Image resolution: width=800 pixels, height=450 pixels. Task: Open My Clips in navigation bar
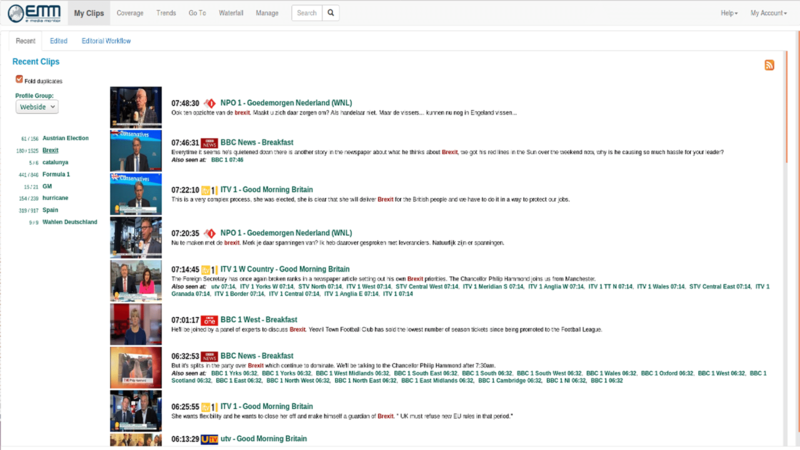(x=89, y=13)
